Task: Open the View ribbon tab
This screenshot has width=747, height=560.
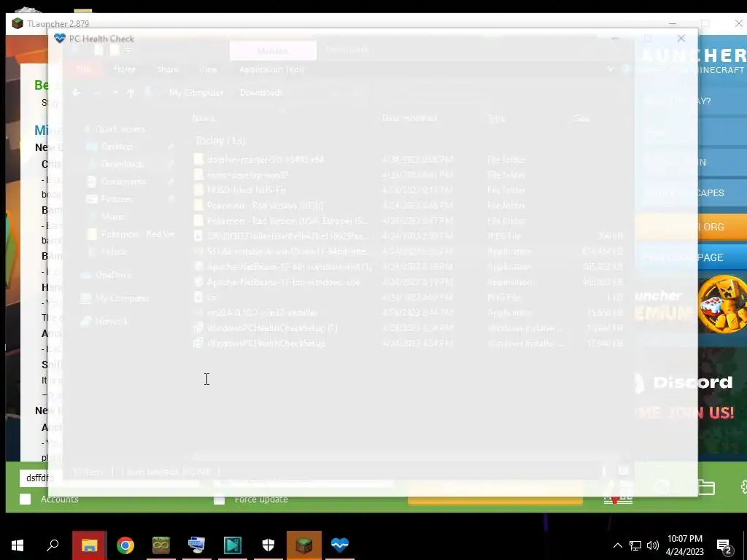Action: (x=208, y=69)
